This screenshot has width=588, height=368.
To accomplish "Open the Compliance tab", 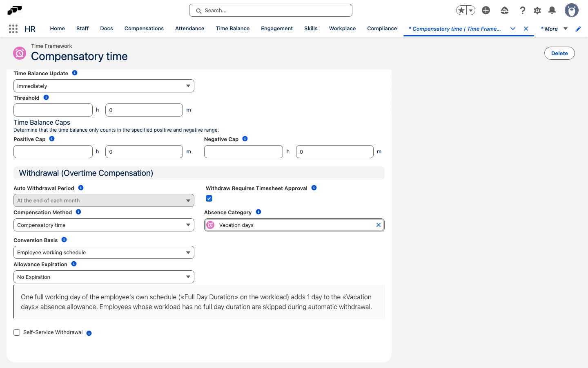I will pyautogui.click(x=382, y=29).
